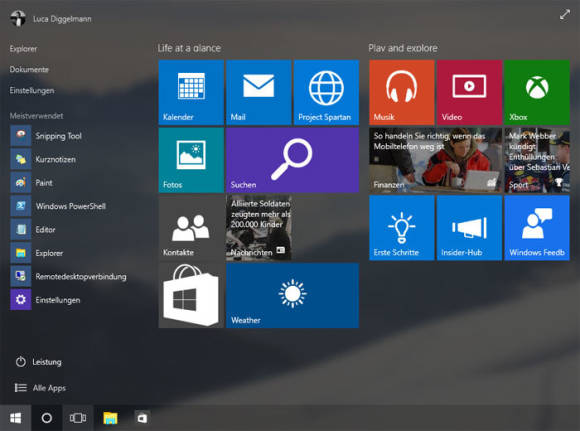
Task: Open the Leistung power options
Action: click(38, 362)
